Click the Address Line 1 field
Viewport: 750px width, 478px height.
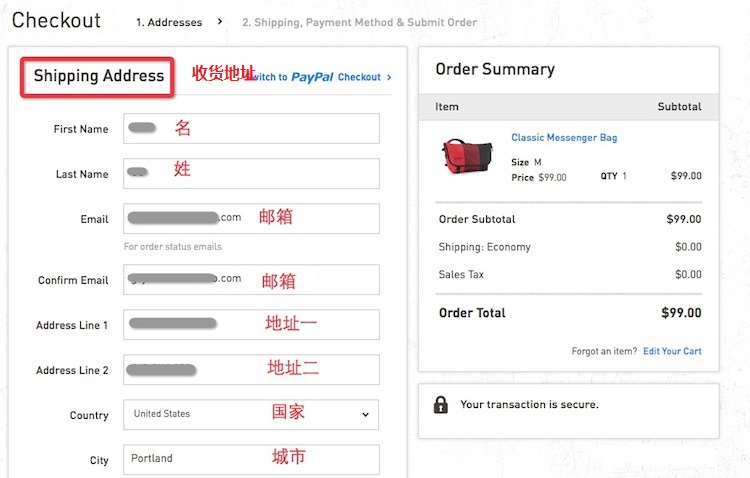click(x=251, y=324)
